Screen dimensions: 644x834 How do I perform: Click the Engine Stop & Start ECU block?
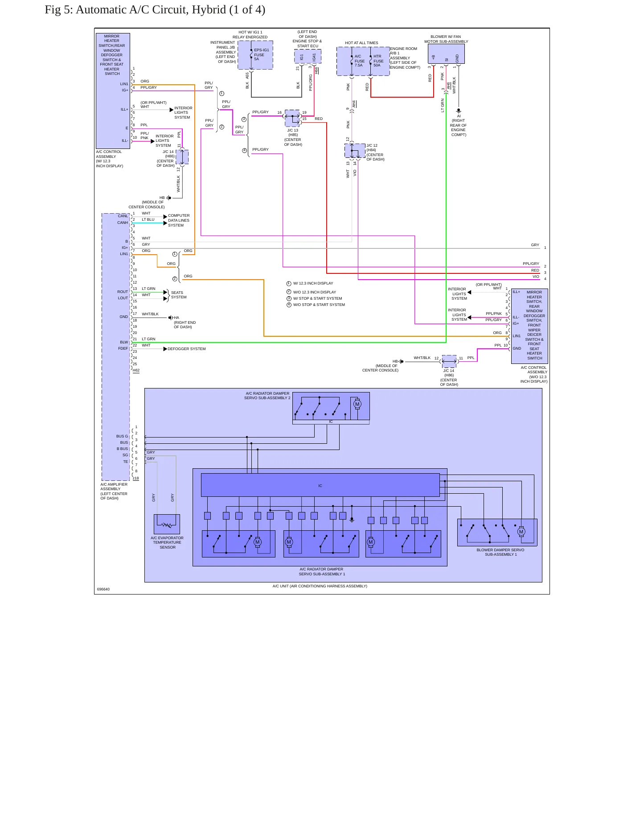point(308,56)
